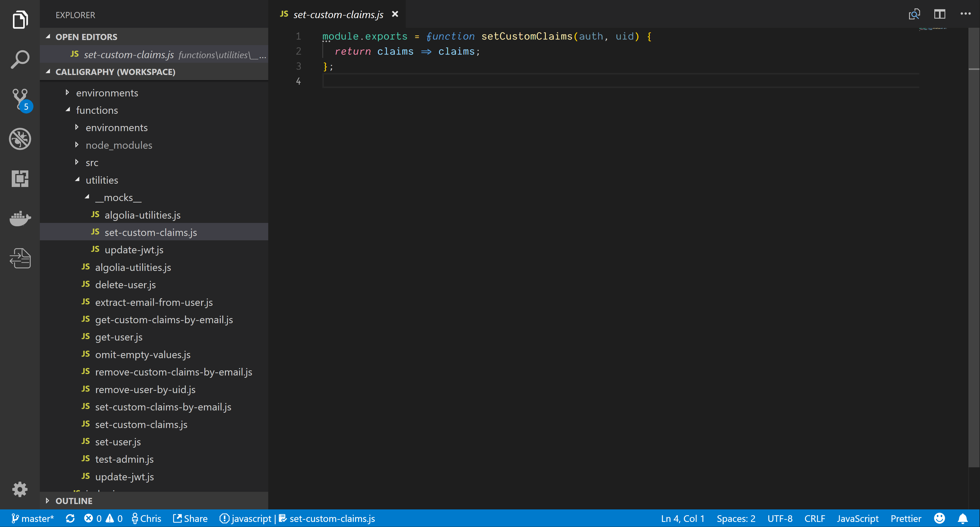The image size is (980, 527).
Task: Open the More Actions ellipsis menu
Action: click(x=965, y=14)
